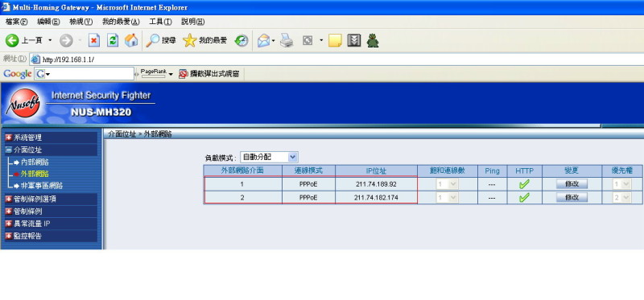Go to the Home page icon
644x300 pixels.
pyautogui.click(x=131, y=40)
